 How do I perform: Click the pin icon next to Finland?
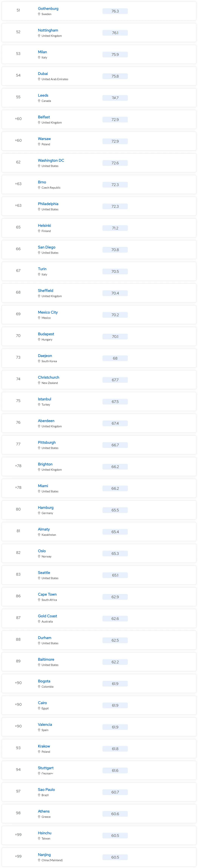tap(39, 231)
